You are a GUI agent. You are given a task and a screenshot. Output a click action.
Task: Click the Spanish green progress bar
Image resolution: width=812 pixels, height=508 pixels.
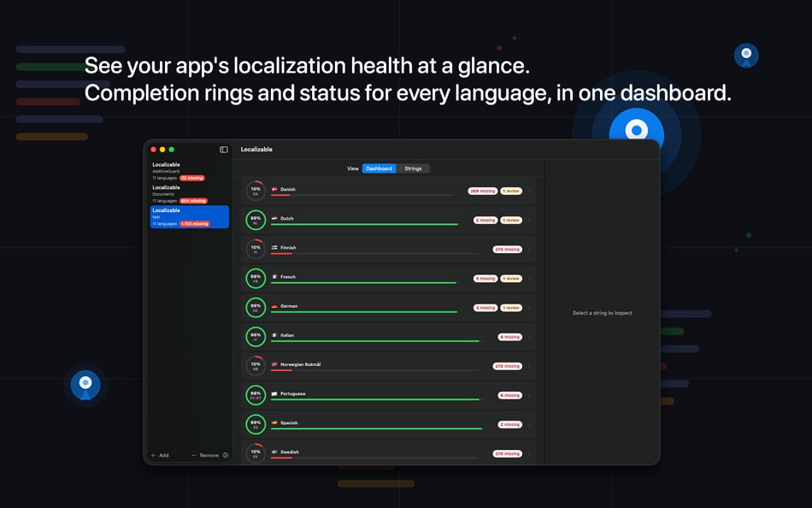tap(376, 428)
